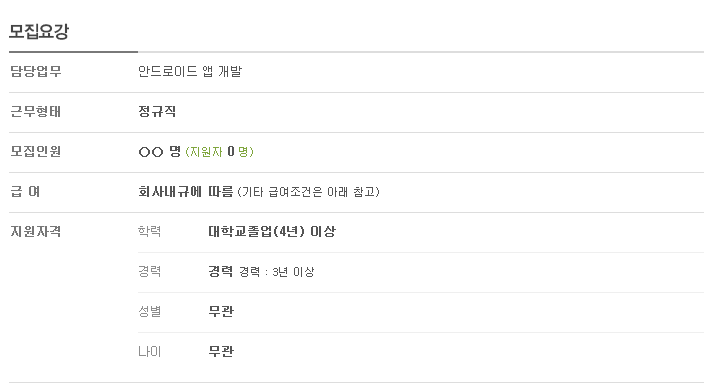The width and height of the screenshot is (718, 388).
Task: Select the 지원자격 label
Action: pyautogui.click(x=36, y=231)
